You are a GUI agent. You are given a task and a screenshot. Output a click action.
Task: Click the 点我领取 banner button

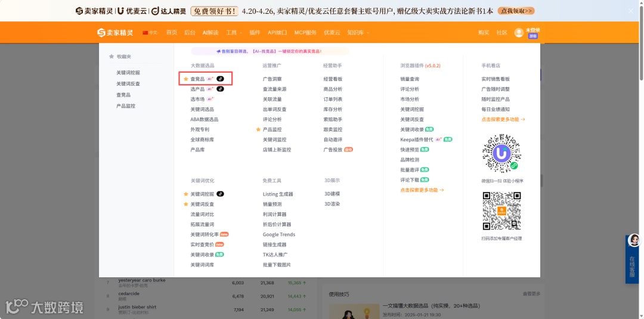point(516,11)
